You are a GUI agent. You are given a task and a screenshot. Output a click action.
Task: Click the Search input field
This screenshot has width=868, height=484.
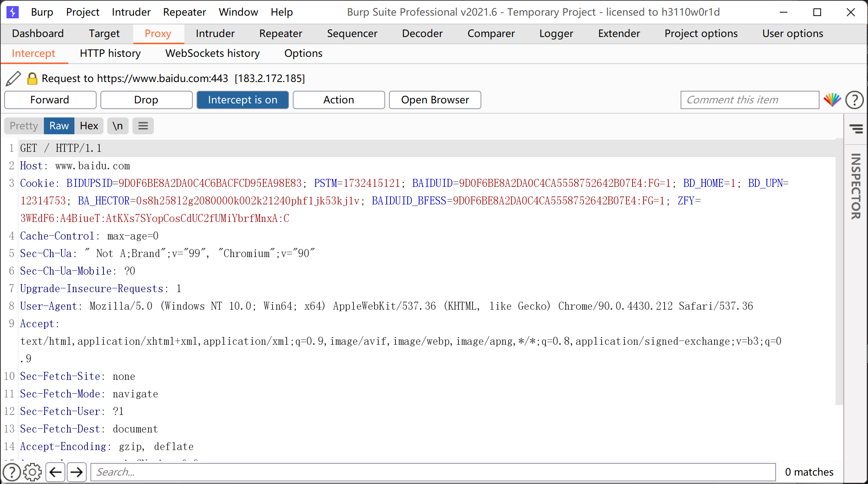click(x=433, y=472)
